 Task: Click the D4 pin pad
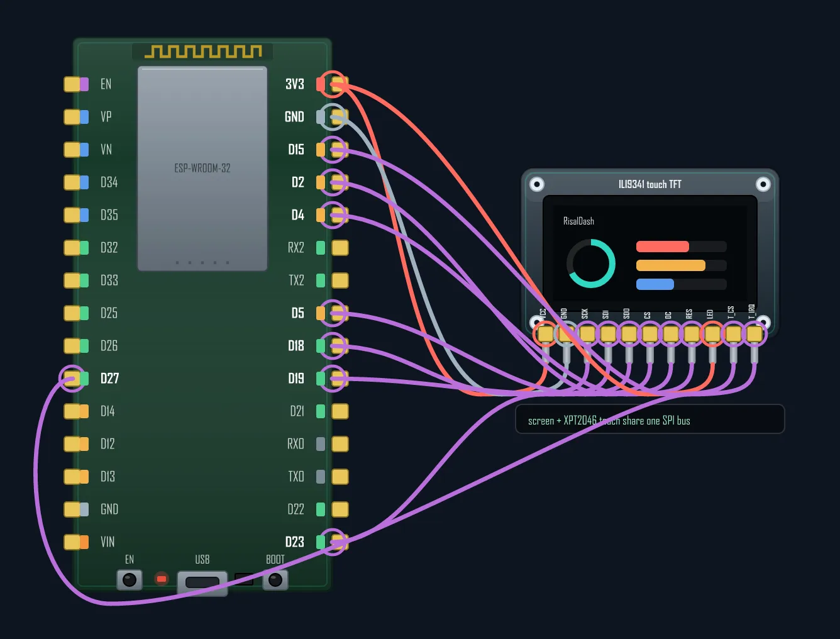(x=340, y=215)
